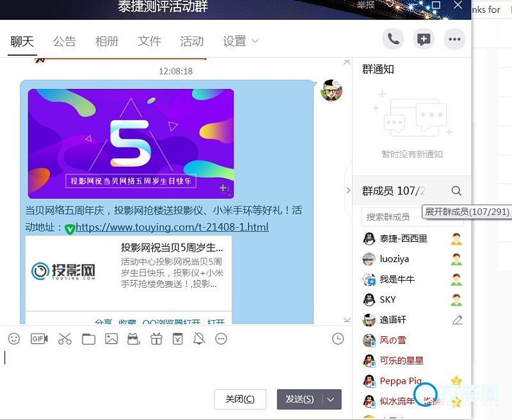Open the more options ellipsis menu
The image size is (512, 420).
(x=454, y=39)
